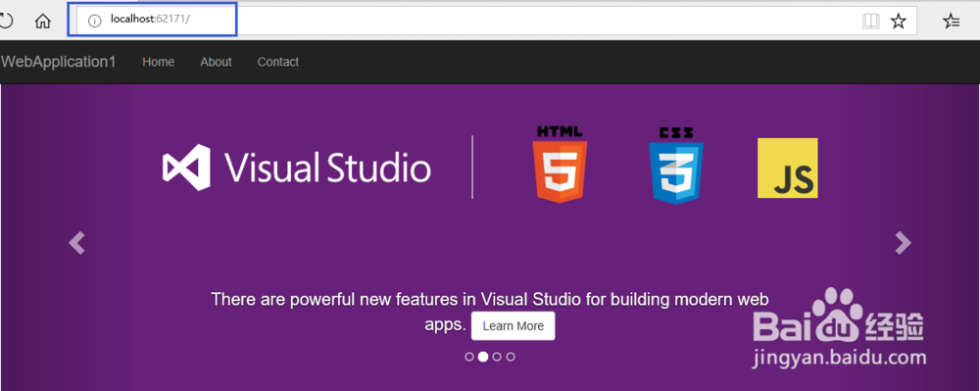Select the fourth carousel indicator dot
Screen dimensions: 980x391
pos(511,357)
